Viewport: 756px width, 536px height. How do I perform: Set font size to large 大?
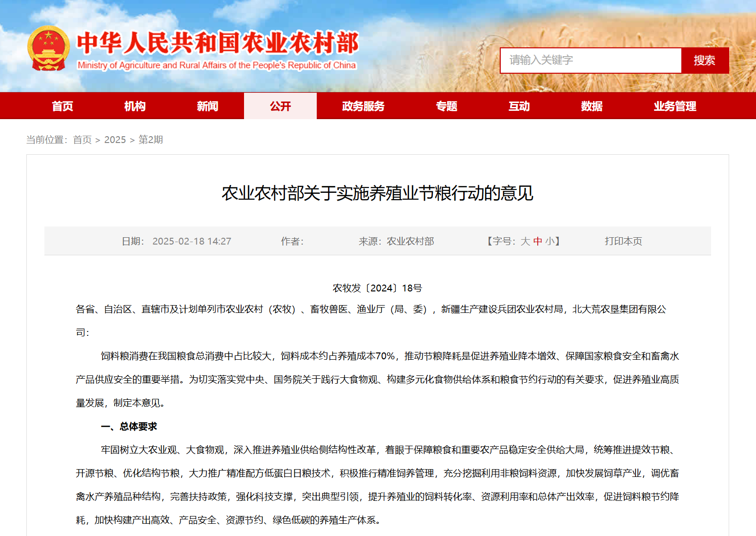click(525, 241)
